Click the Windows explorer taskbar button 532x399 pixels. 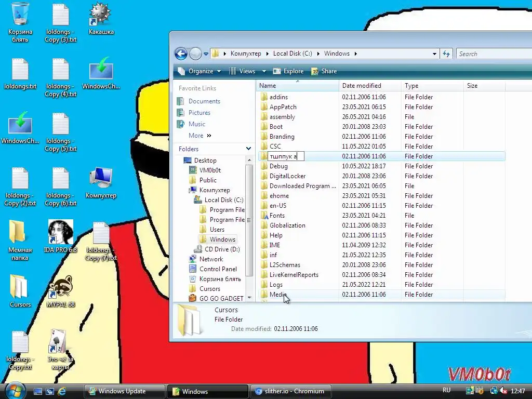point(207,391)
